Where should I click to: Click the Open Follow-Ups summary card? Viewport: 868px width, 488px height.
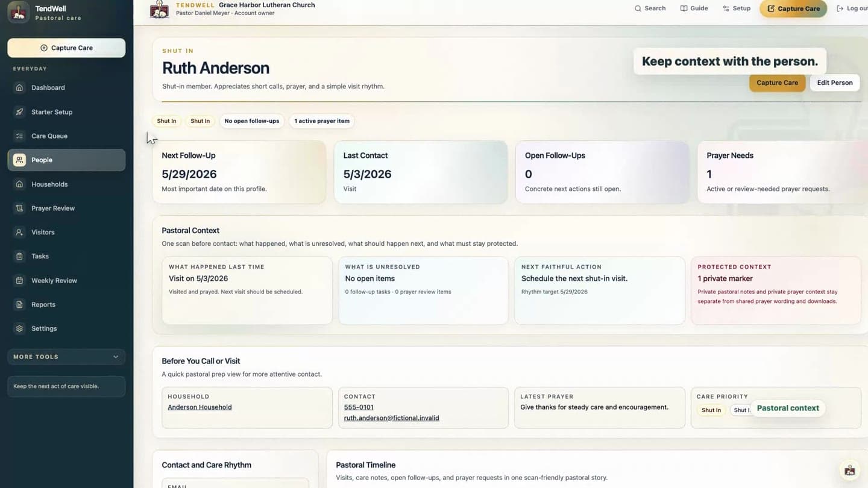click(602, 172)
